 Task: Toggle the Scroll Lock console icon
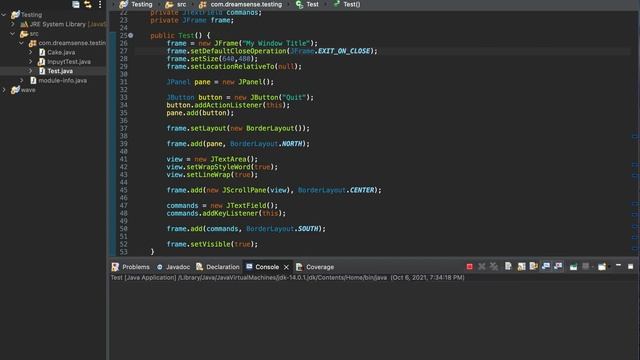point(521,267)
